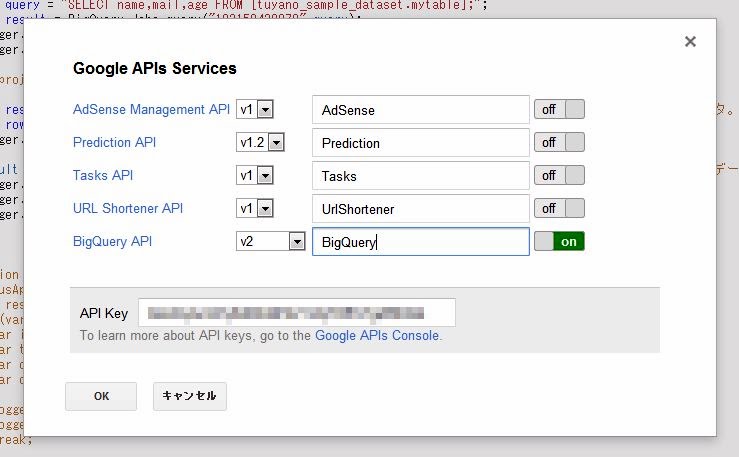
Task: Open AdSense Management API version dropdown
Action: pyautogui.click(x=255, y=110)
